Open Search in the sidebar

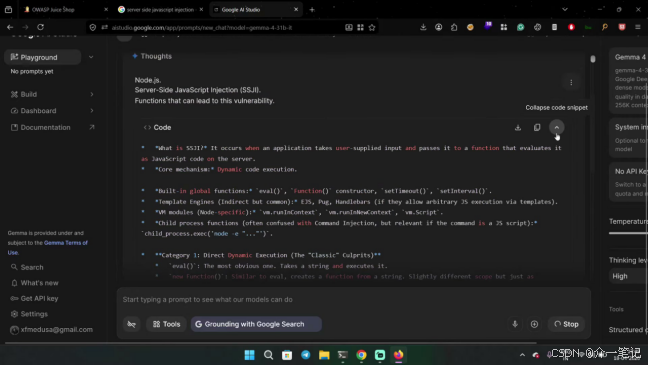click(x=32, y=267)
